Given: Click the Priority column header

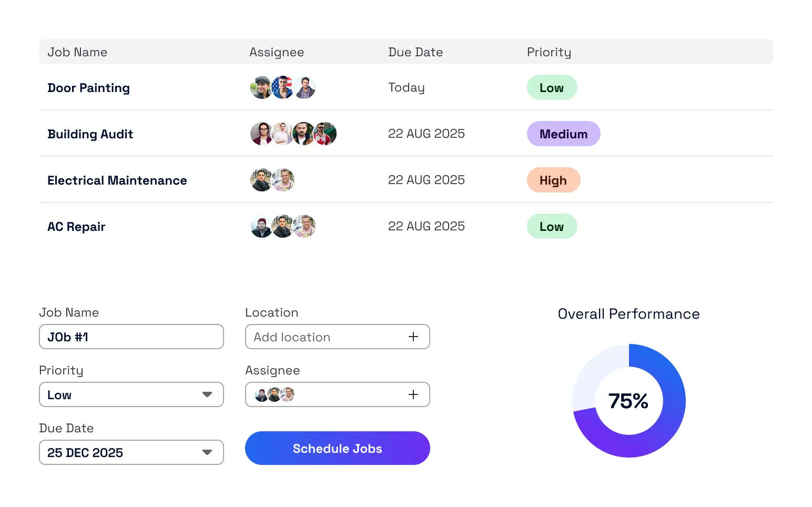Looking at the screenshot, I should pyautogui.click(x=549, y=52).
